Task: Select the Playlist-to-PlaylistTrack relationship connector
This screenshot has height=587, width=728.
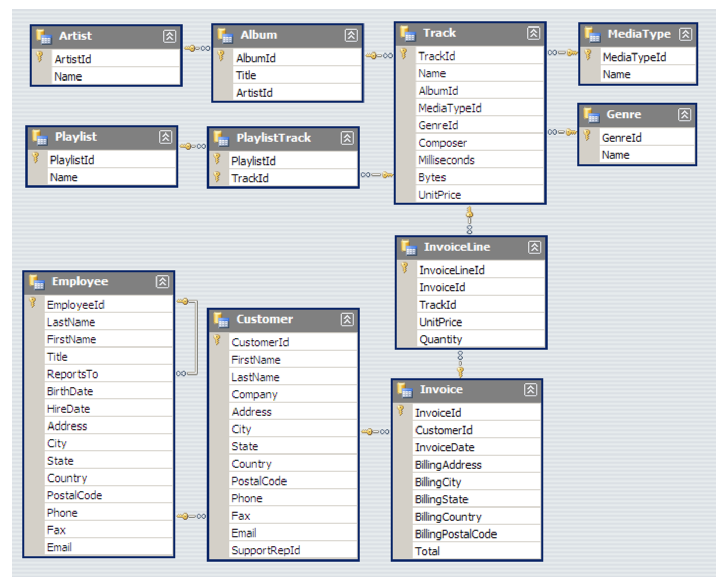Action: point(193,146)
